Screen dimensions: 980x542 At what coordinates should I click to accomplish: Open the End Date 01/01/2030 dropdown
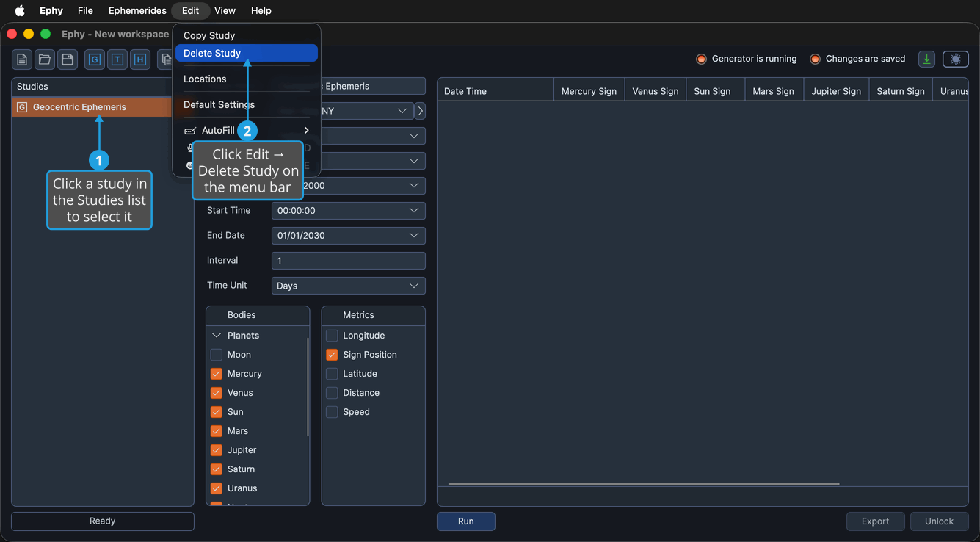349,236
